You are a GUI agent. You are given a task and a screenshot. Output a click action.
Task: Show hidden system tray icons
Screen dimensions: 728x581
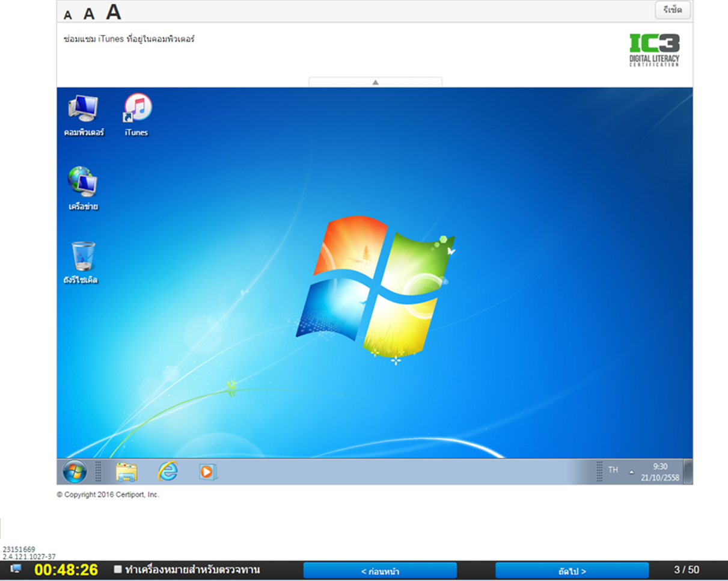coord(631,472)
